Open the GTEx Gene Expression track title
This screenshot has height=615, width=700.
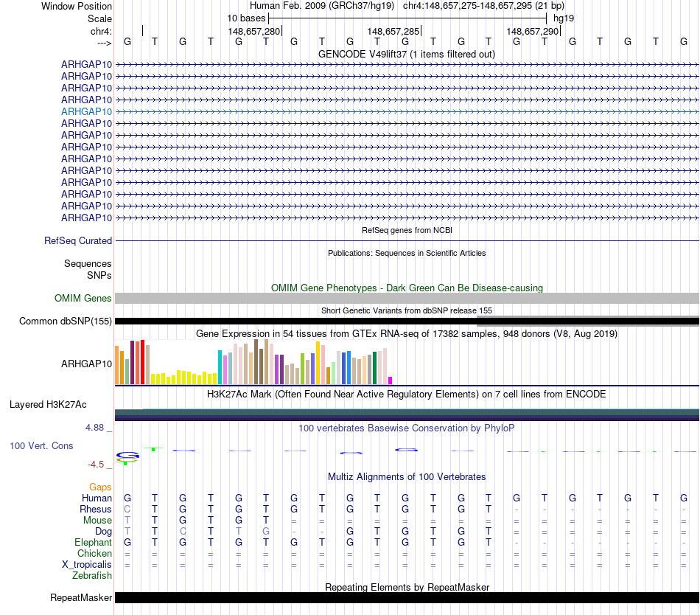click(407, 333)
